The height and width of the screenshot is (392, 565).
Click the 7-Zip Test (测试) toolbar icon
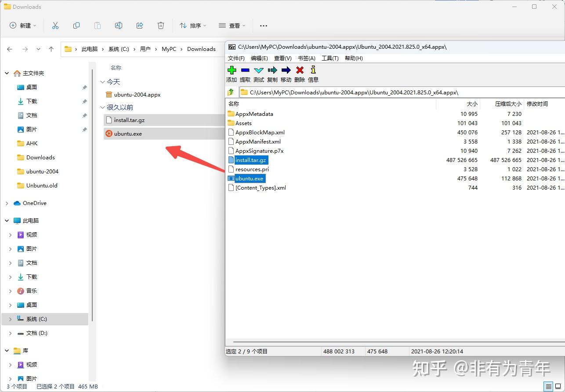[x=259, y=70]
